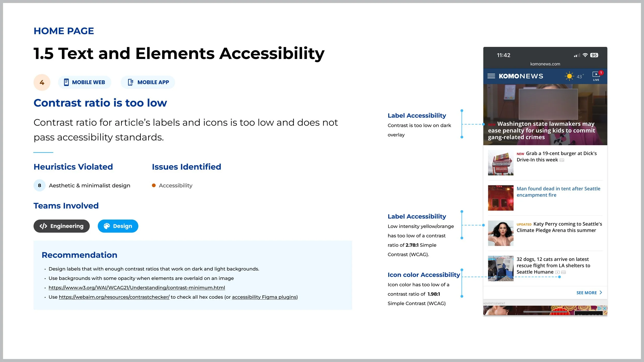This screenshot has width=644, height=362.
Task: Click the Engineering team pill
Action: point(62,226)
